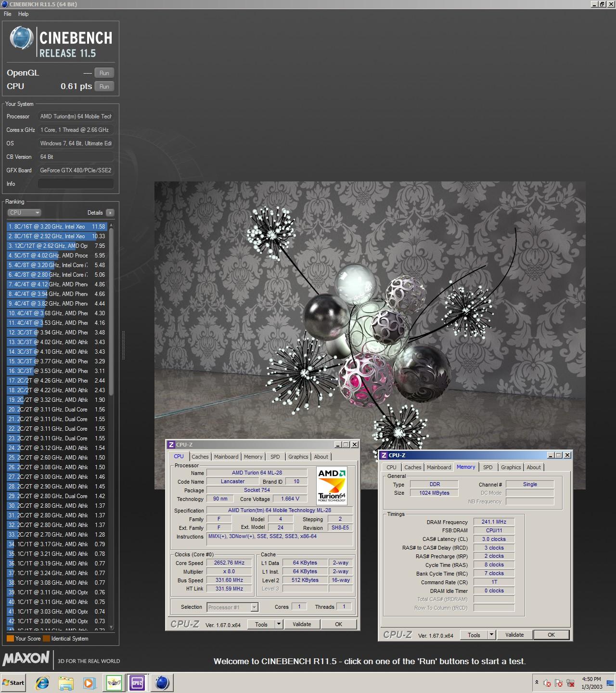616x693 pixels.
Task: Click Tools button in left CPU-Z window
Action: pyautogui.click(x=261, y=624)
